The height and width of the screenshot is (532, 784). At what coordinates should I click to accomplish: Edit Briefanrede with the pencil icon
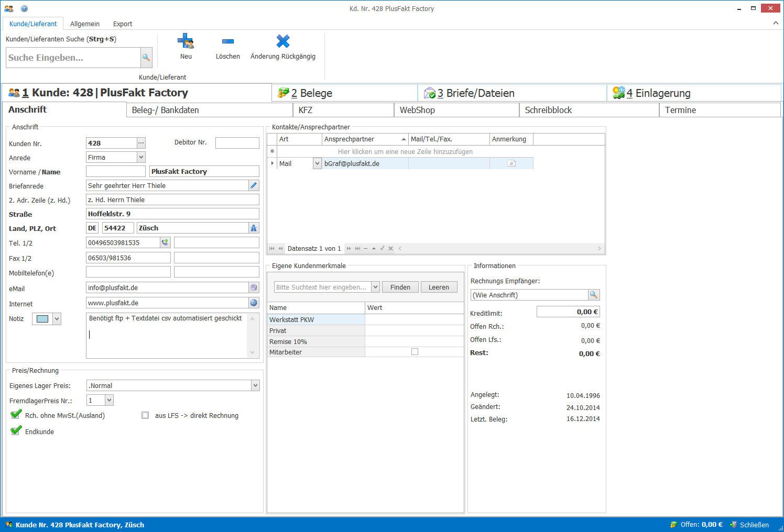[254, 185]
